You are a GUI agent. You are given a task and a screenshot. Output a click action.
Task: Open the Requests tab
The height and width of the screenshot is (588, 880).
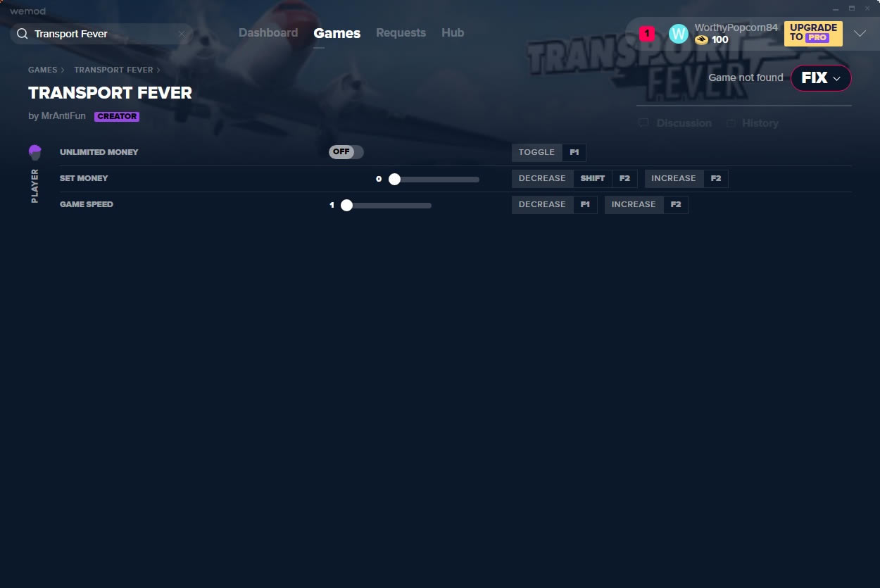pos(401,33)
